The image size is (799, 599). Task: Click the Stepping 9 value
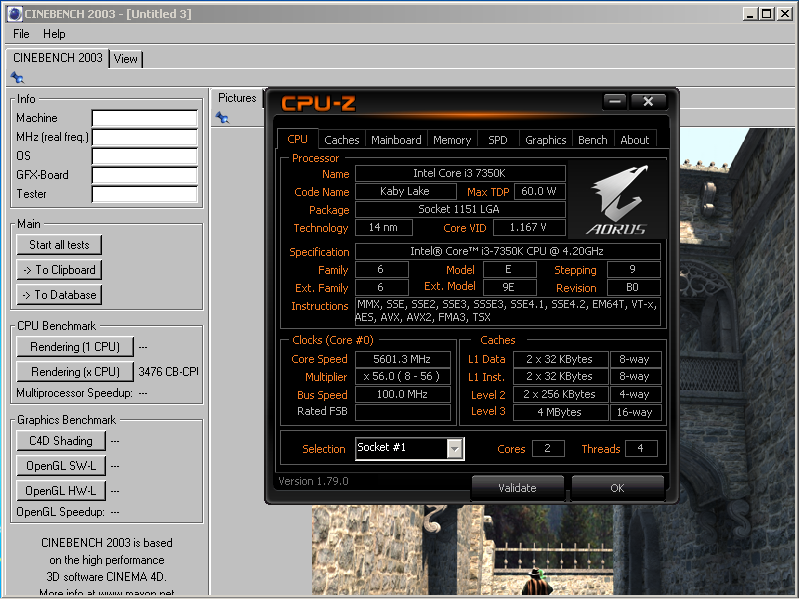click(x=633, y=269)
